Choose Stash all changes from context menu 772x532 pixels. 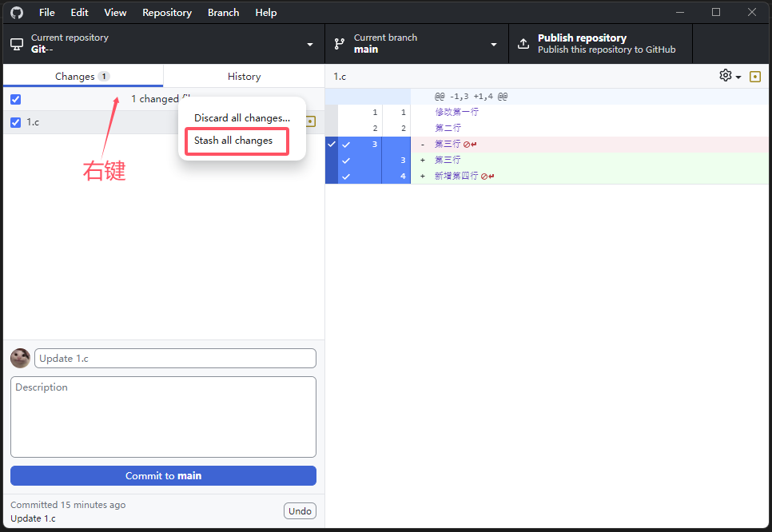point(233,141)
